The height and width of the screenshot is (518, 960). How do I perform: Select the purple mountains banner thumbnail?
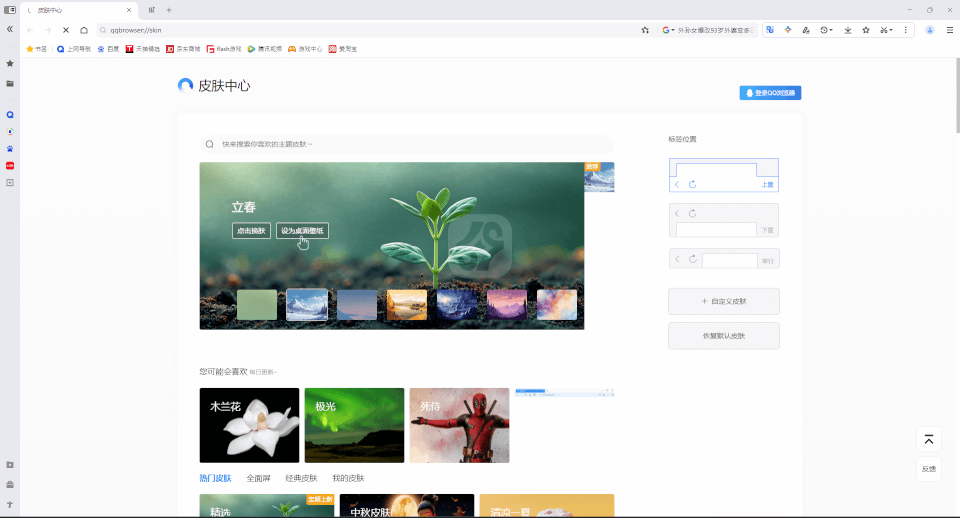(x=506, y=305)
